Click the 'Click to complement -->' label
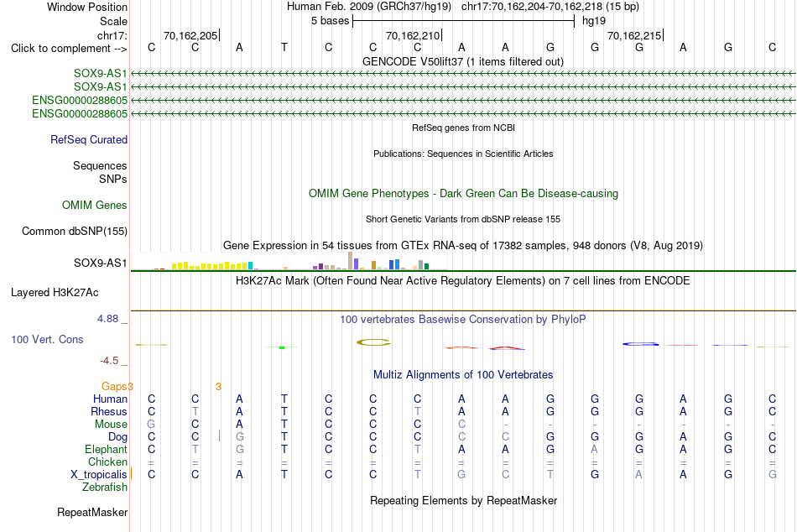797x532 pixels. [x=69, y=49]
